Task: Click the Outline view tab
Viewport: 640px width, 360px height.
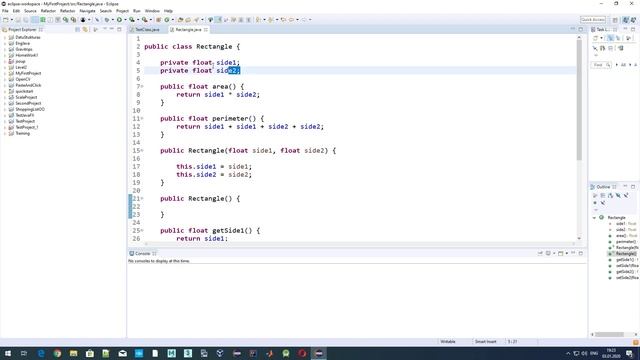Action: click(603, 187)
